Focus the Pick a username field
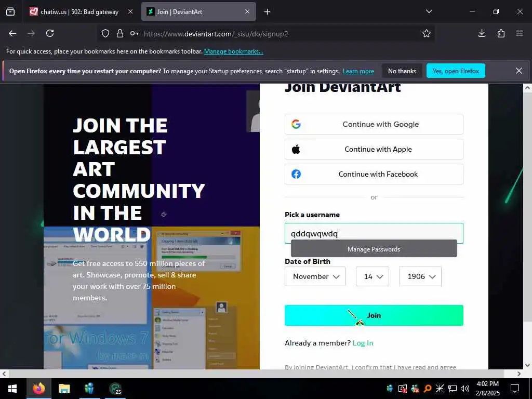 coord(374,233)
